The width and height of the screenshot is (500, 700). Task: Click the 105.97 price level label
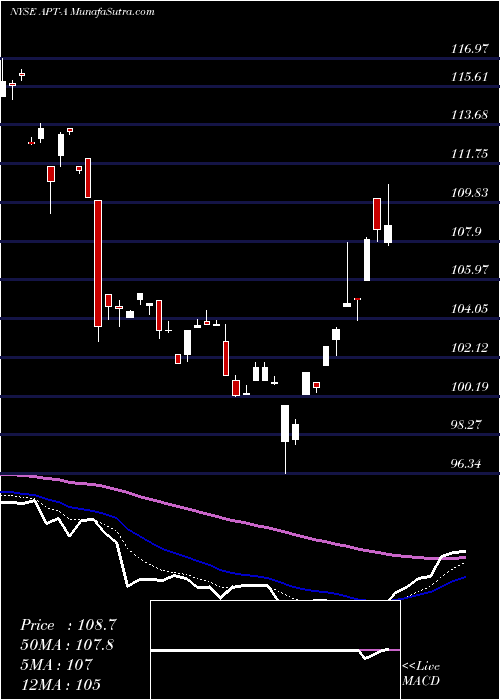click(x=470, y=270)
